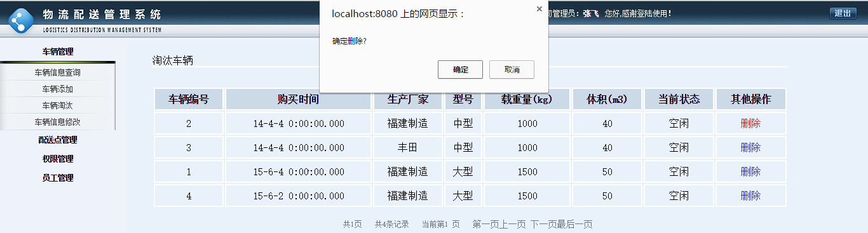Click 大型 cell in vehicle 4 row
The width and height of the screenshot is (868, 233).
pos(463,196)
